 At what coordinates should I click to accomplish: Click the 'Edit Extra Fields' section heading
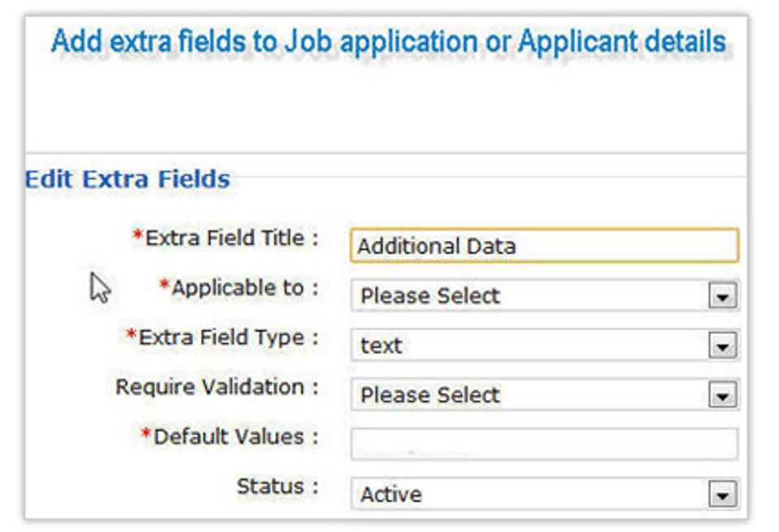click(127, 179)
